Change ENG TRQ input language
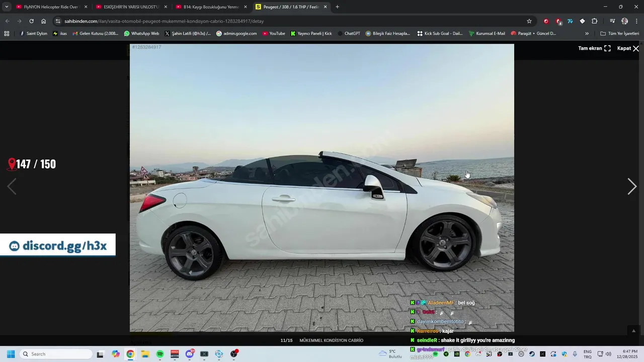The width and height of the screenshot is (644, 362). (587, 354)
